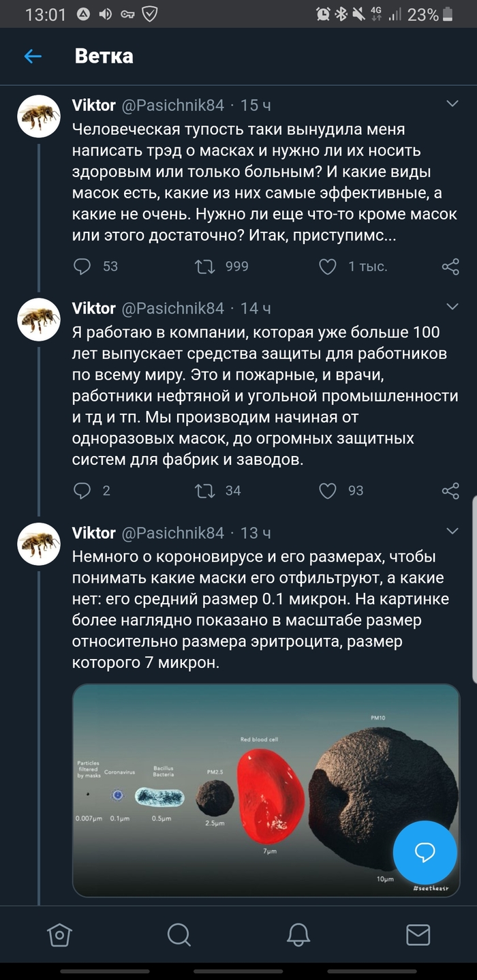Go back using the arrow icon
The width and height of the screenshot is (477, 980).
(x=33, y=57)
